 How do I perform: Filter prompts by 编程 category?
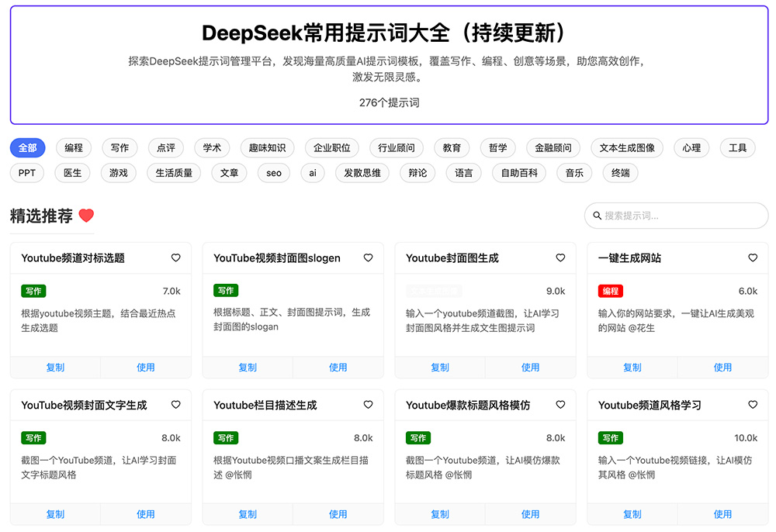pos(74,148)
